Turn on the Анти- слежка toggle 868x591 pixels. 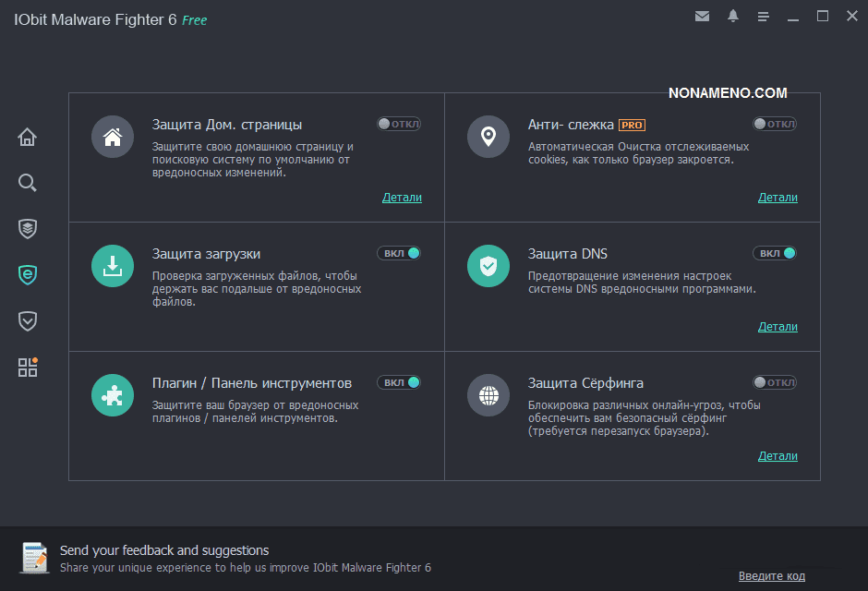[775, 124]
